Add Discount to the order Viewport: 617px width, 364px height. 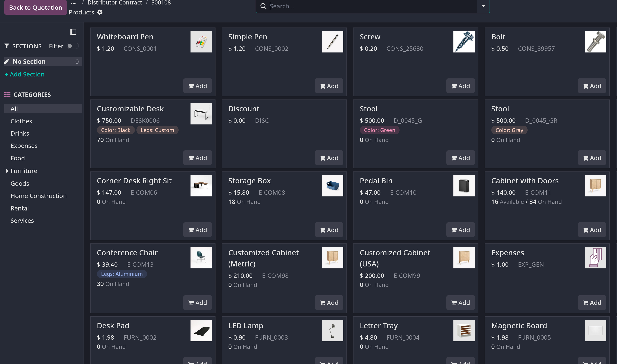coord(329,158)
